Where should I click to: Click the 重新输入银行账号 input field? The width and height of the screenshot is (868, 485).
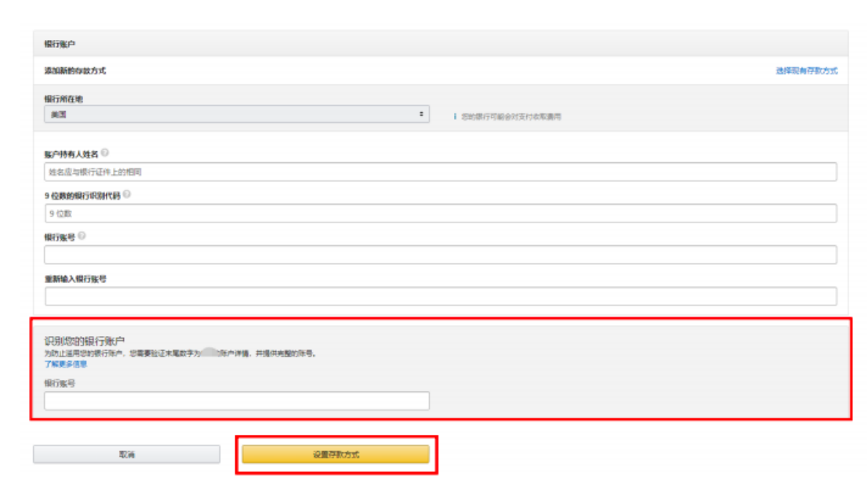440,296
